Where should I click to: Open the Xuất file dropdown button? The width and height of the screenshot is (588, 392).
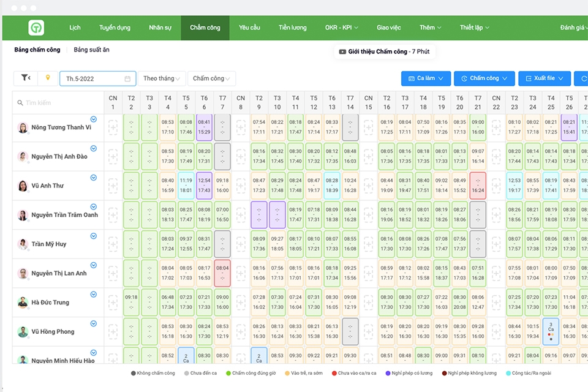click(x=545, y=78)
